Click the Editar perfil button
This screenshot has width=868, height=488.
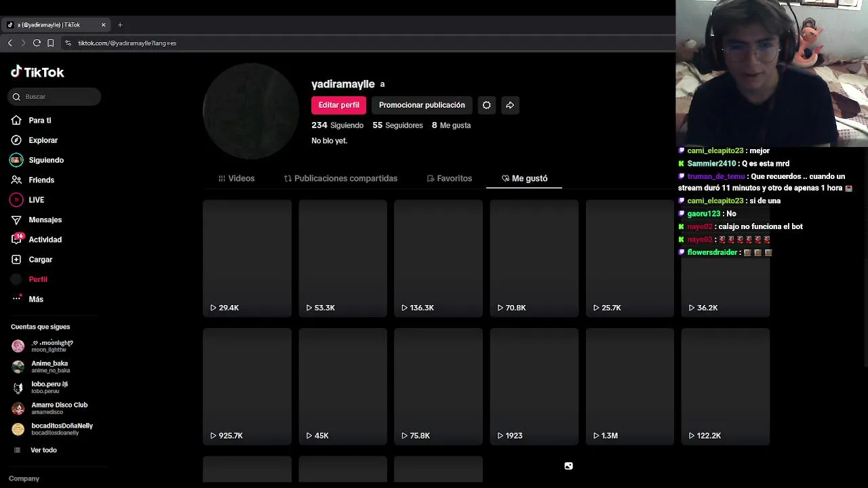pos(338,105)
